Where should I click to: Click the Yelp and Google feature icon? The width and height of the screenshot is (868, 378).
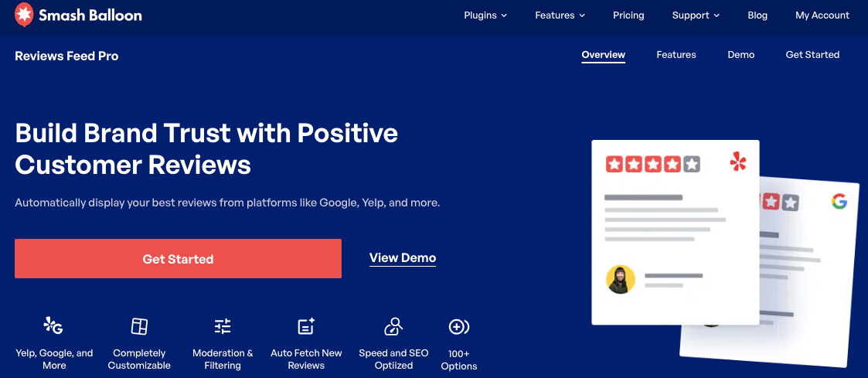coord(53,325)
